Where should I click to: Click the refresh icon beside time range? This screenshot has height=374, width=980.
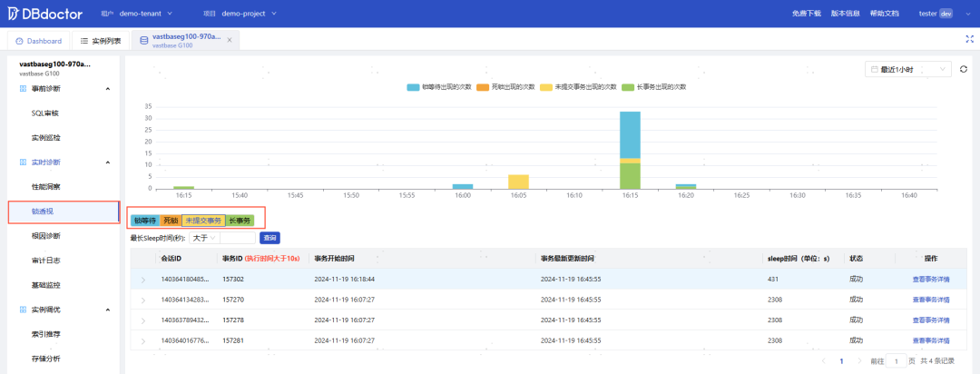(x=963, y=69)
